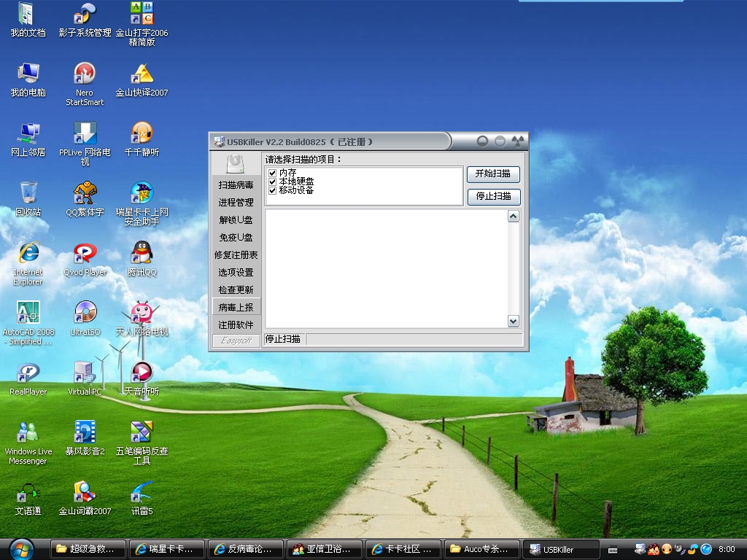The image size is (747, 560).
Task: Toggle the 本地硬盘 checkbox
Action: point(273,182)
